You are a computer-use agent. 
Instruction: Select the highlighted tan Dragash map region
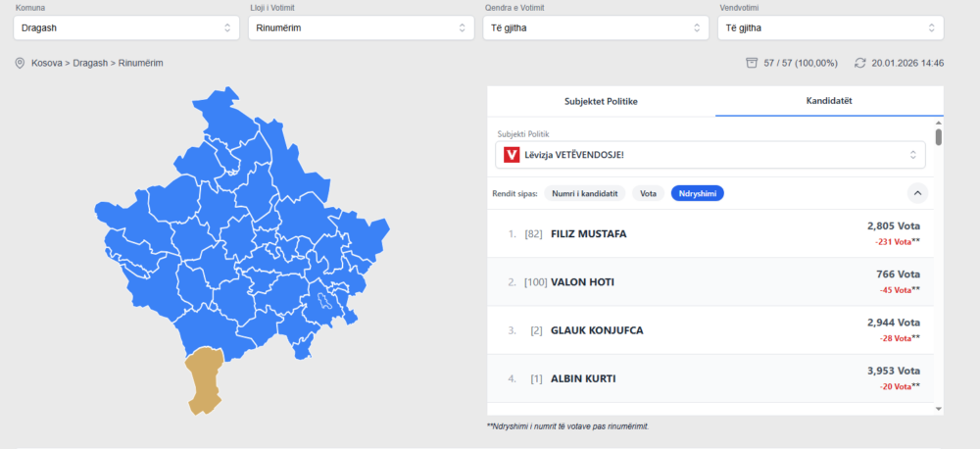click(x=205, y=379)
